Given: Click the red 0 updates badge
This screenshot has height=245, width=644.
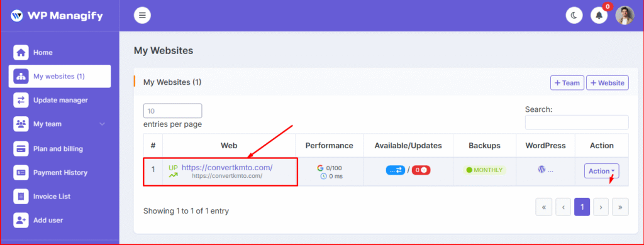Looking at the screenshot, I should pyautogui.click(x=421, y=170).
